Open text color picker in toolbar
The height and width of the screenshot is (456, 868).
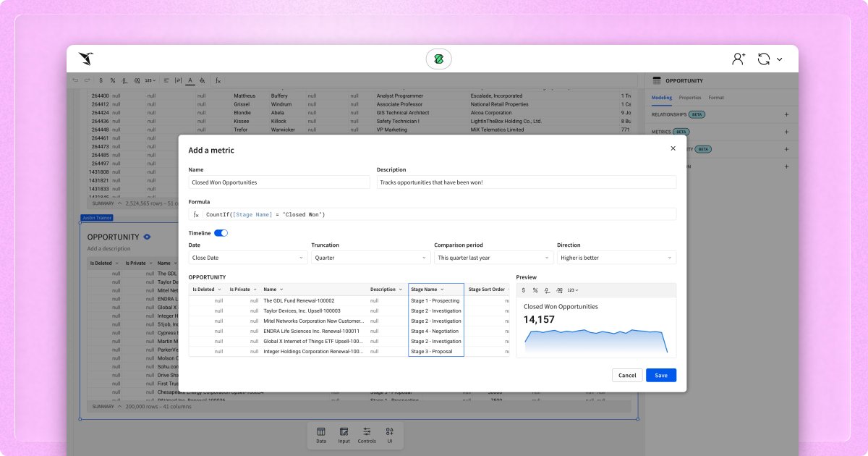[x=190, y=80]
